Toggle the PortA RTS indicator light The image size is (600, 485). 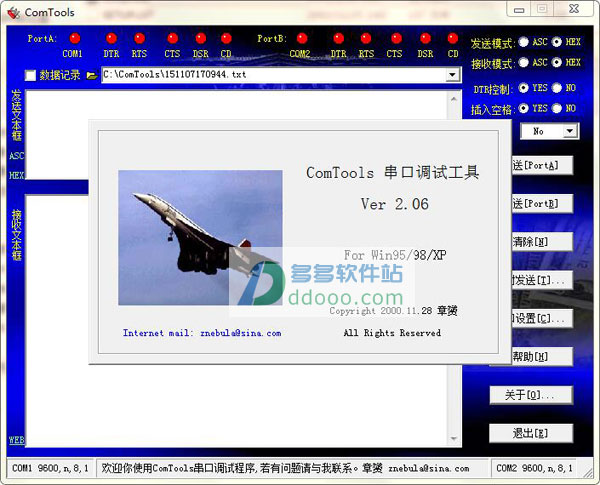pos(140,38)
